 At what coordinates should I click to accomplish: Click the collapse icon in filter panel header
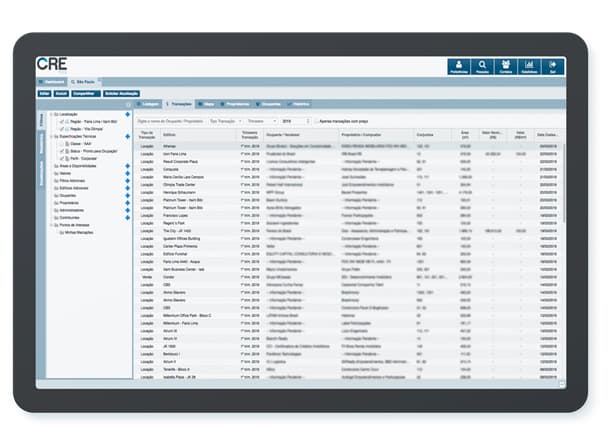click(x=128, y=104)
